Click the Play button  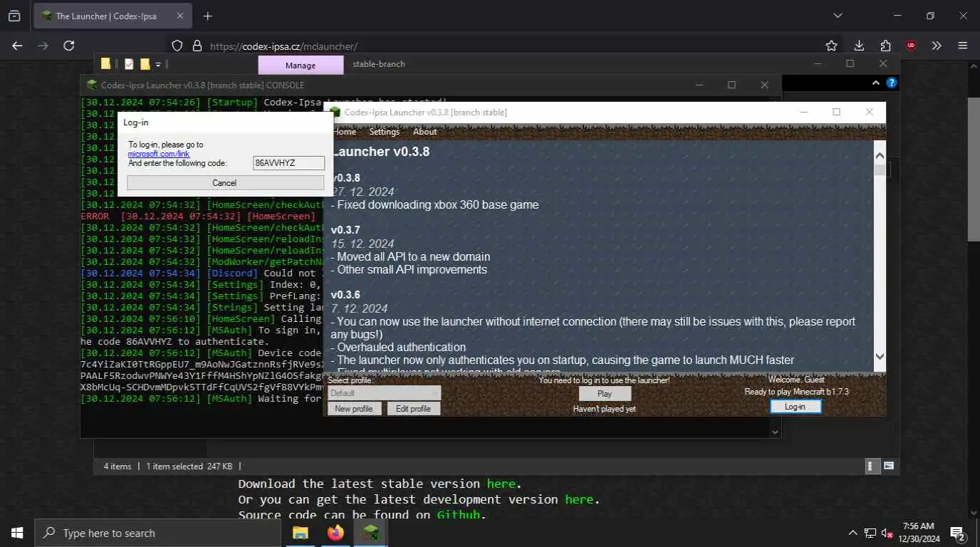605,393
